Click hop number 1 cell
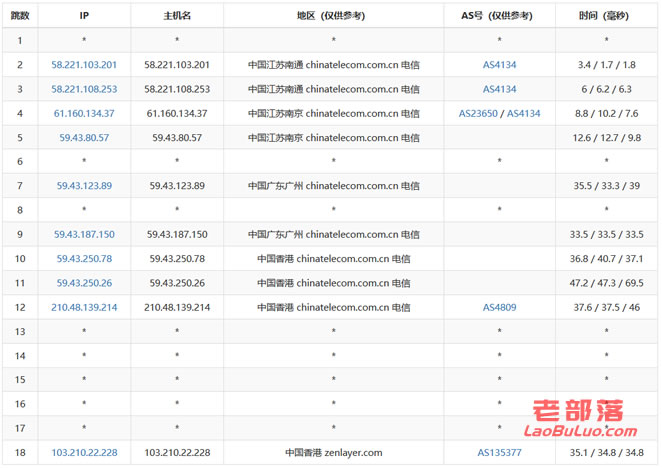Screen dimensions: 662x468 pos(20,41)
